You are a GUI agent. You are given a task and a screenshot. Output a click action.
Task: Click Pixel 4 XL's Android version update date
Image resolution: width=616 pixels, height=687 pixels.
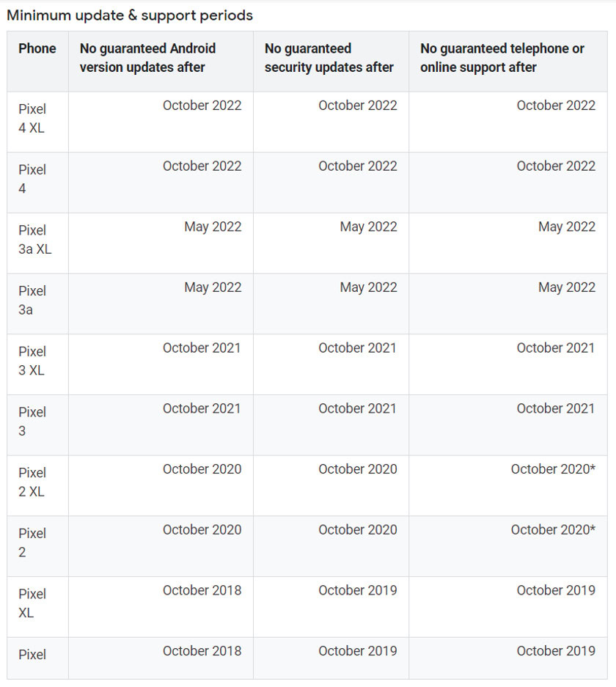coord(202,106)
